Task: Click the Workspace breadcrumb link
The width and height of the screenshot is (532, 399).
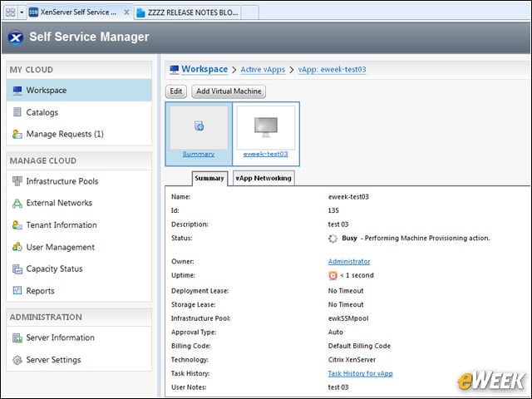Action: click(204, 69)
